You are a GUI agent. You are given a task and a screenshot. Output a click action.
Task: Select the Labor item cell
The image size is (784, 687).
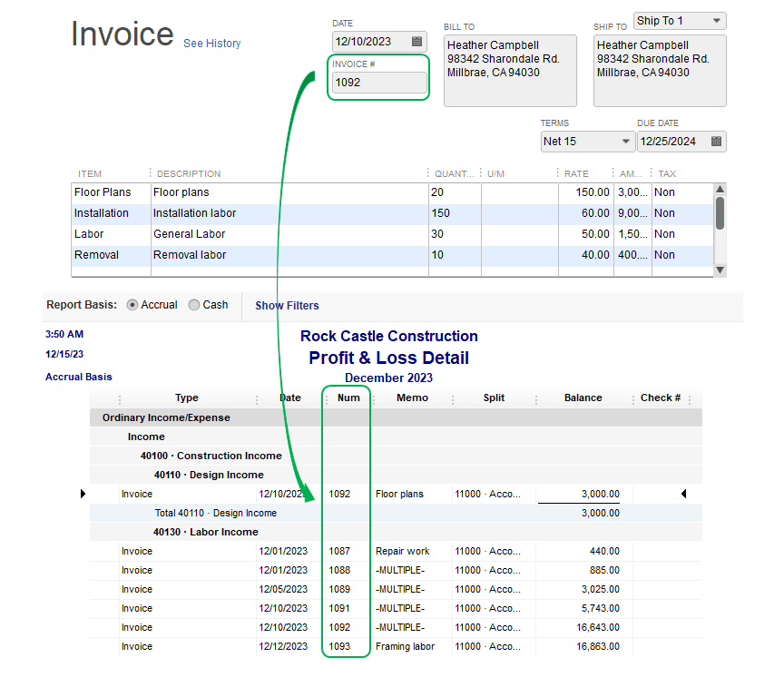pyautogui.click(x=111, y=234)
